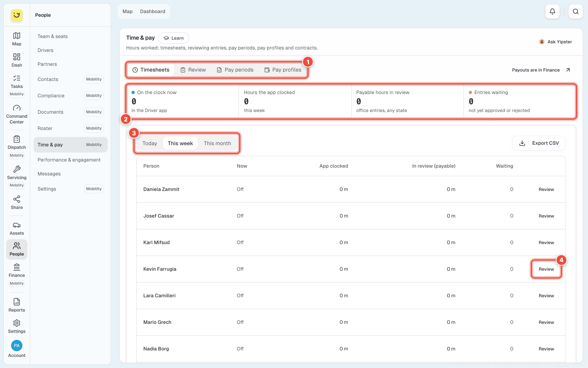
Task: Open Reports in the sidebar
Action: pyautogui.click(x=17, y=305)
